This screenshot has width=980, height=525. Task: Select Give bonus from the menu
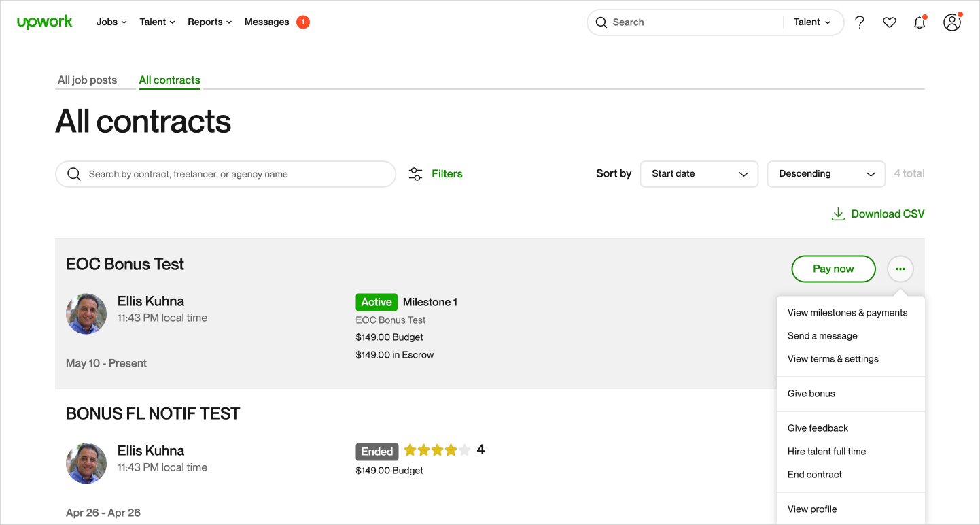[811, 394]
